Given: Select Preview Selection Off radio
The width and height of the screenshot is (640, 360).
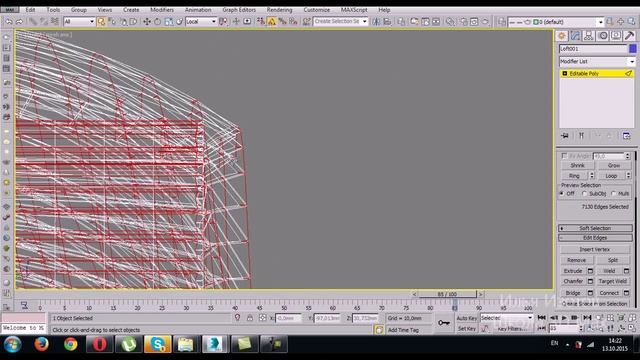Looking at the screenshot, I should (x=562, y=193).
